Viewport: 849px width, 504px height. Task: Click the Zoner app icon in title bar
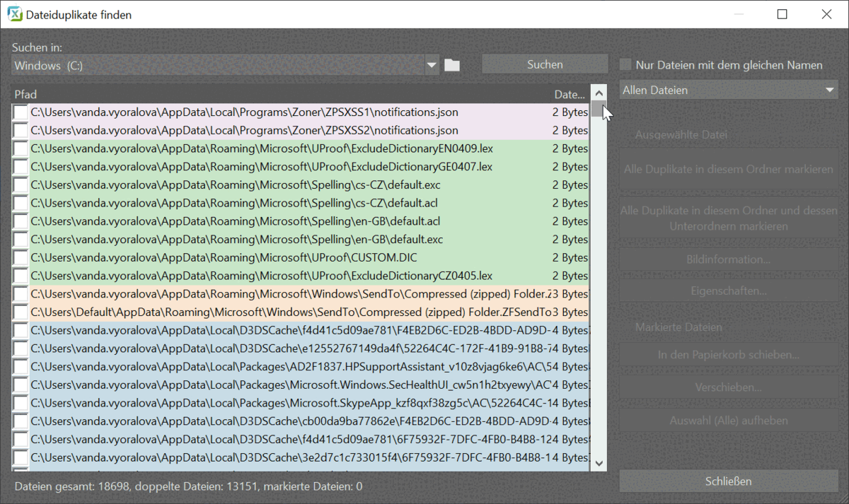(x=13, y=14)
